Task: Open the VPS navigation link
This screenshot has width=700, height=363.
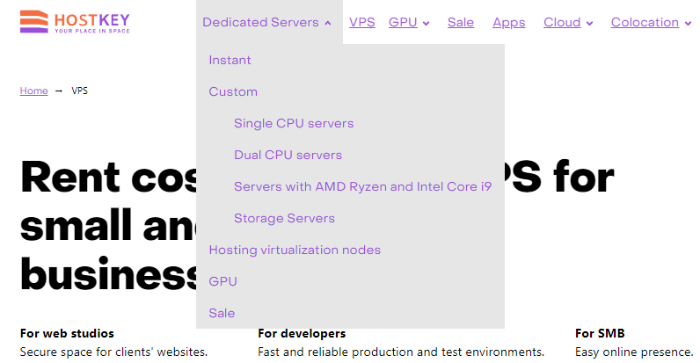Action: [362, 22]
